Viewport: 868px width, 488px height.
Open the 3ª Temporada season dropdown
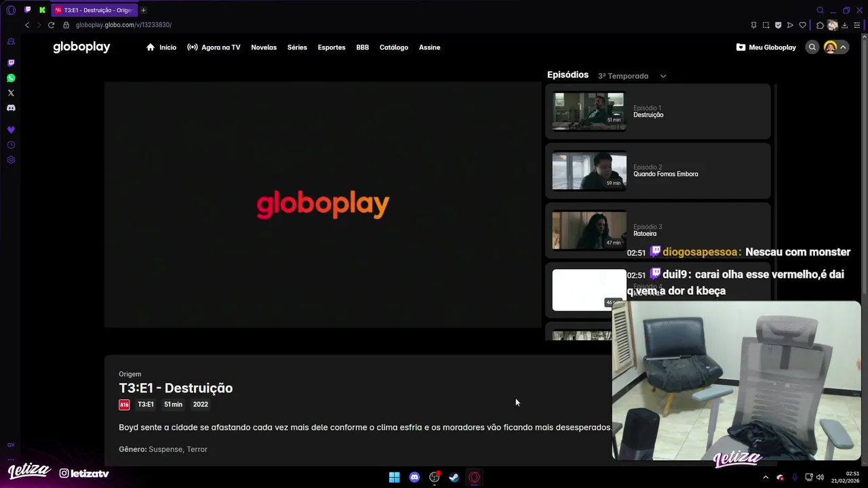pyautogui.click(x=632, y=76)
